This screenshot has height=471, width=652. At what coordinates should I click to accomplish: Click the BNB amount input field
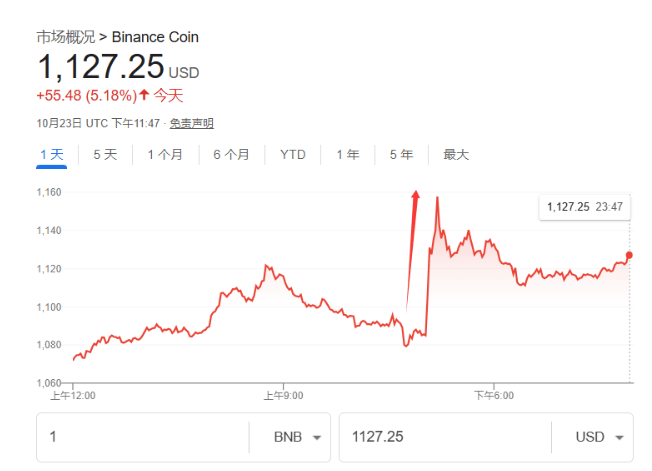(x=140, y=438)
